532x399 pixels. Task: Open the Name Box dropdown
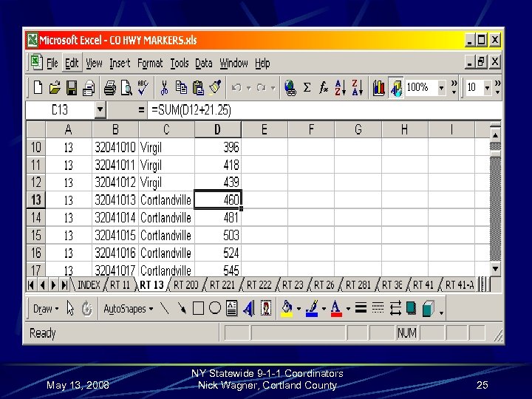tap(100, 110)
